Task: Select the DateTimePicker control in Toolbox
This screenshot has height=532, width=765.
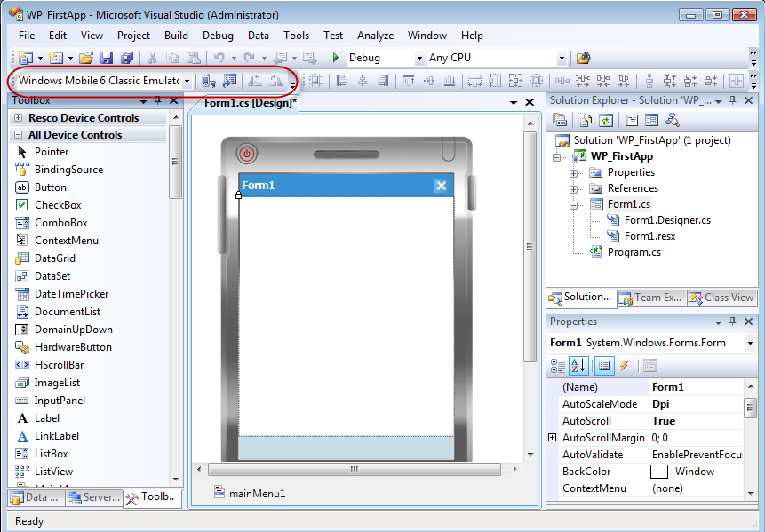Action: (x=71, y=294)
